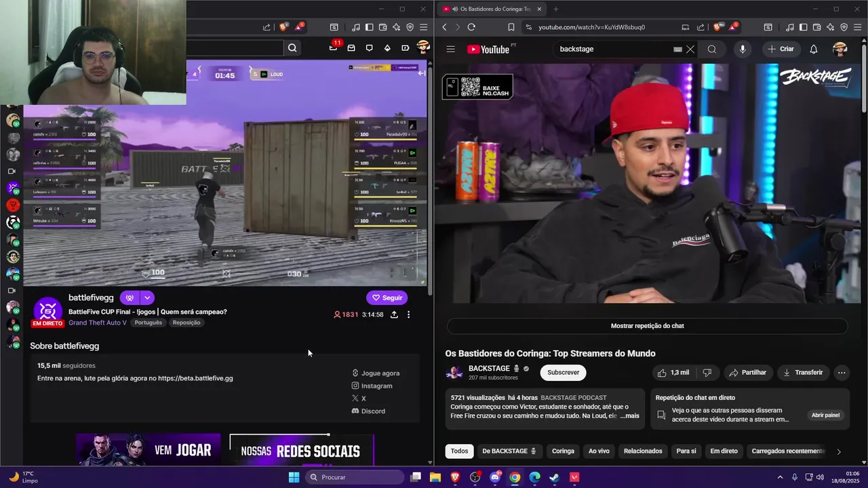Open Twitch inbox mail icon

351,48
